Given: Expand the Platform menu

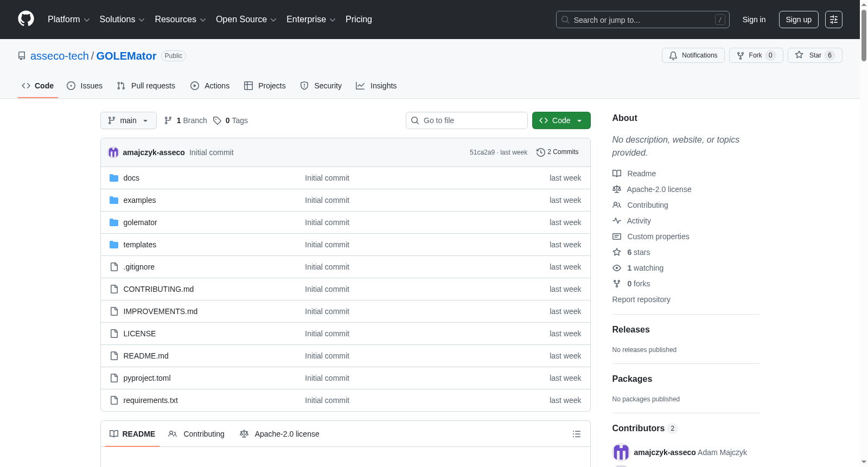Looking at the screenshot, I should click(x=69, y=19).
